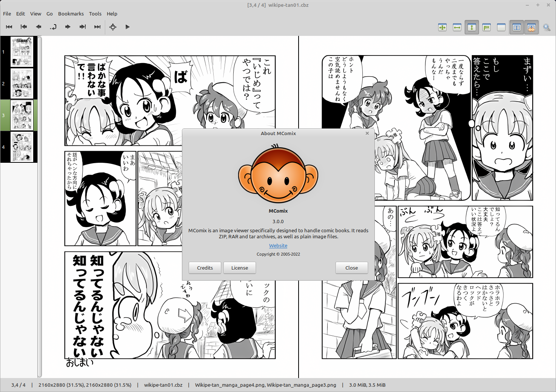The height and width of the screenshot is (392, 556).
Task: Dismiss About dialog with its X button
Action: click(x=367, y=133)
